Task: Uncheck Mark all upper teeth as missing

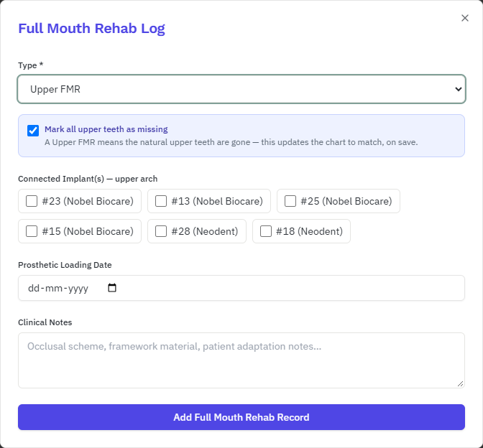Action: click(33, 131)
